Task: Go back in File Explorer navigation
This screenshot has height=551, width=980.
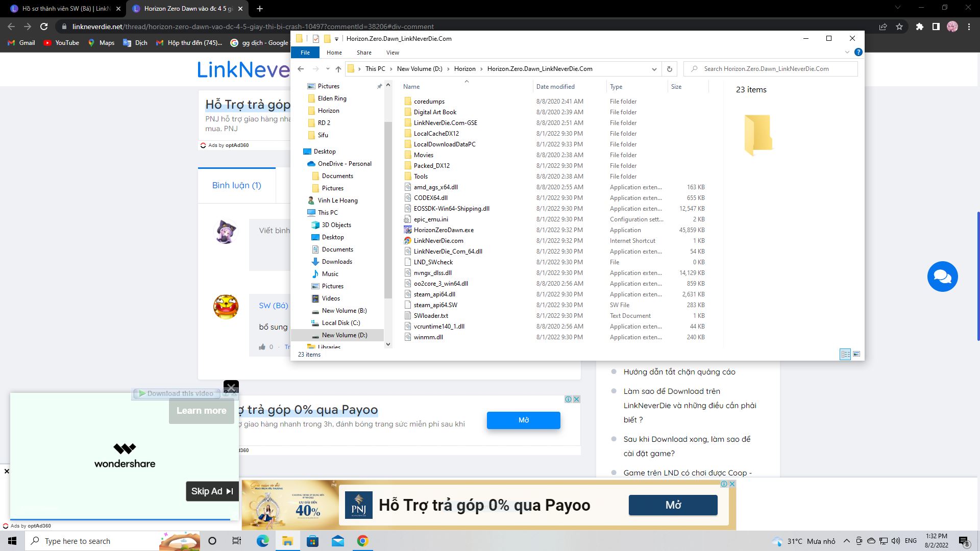Action: pyautogui.click(x=301, y=69)
